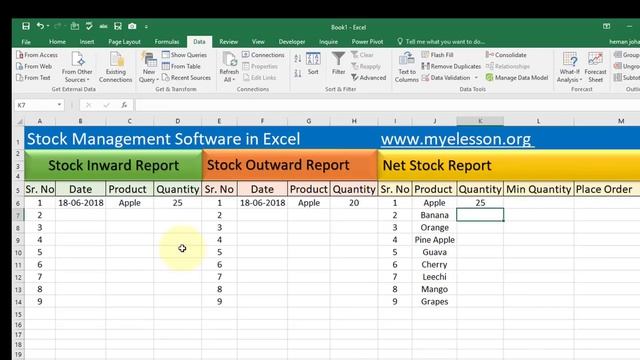Open the Undo history dropdown arrow
This screenshot has width=640, height=360.
coord(48,27)
